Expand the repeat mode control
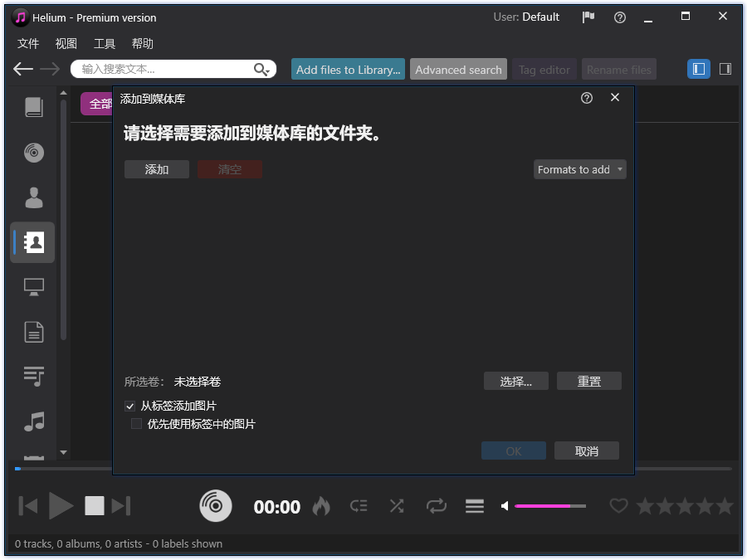747x560 pixels. 436,505
